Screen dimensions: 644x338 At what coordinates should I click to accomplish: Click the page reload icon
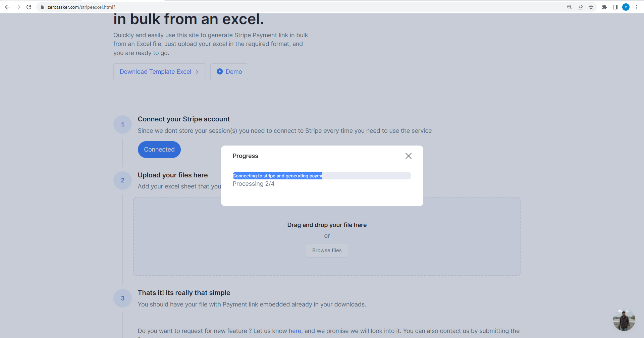click(x=29, y=7)
